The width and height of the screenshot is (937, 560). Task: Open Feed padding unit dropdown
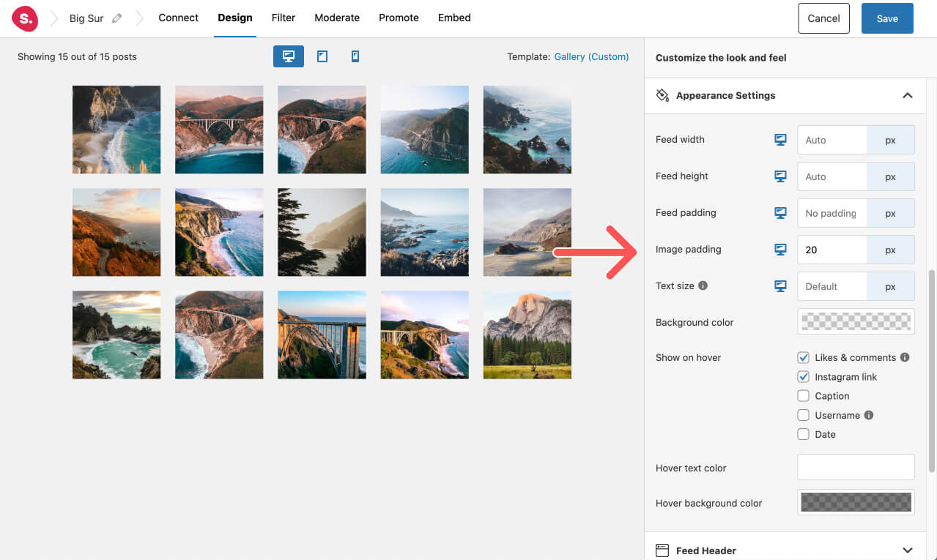pos(891,213)
